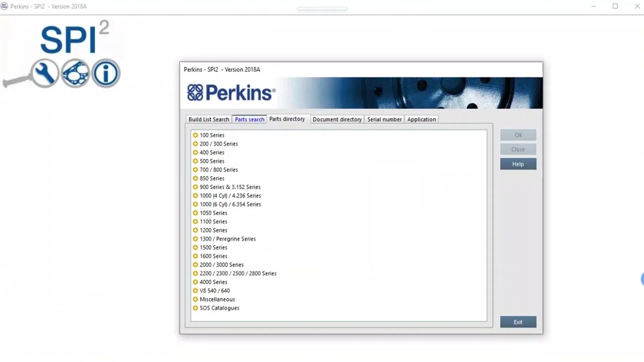
Task: Select the '850 Series' label
Action: tap(212, 178)
